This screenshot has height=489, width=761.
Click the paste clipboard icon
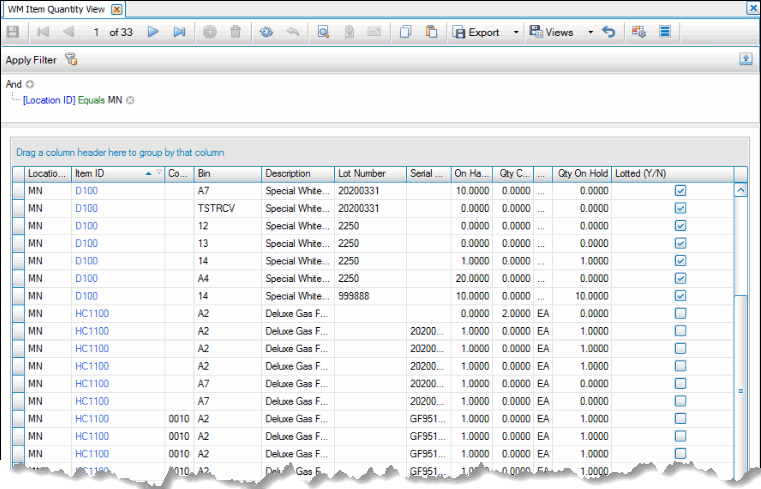click(x=431, y=32)
